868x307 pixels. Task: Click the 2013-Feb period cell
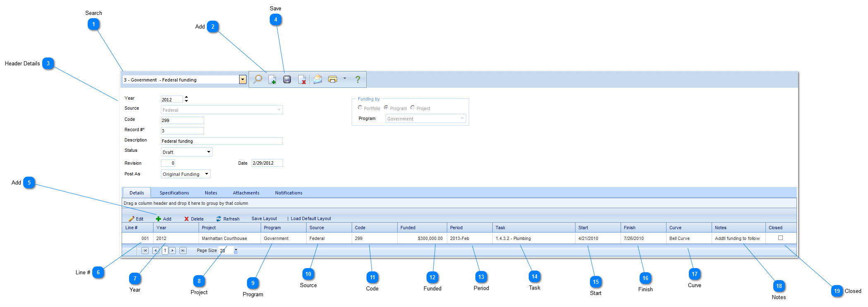470,238
